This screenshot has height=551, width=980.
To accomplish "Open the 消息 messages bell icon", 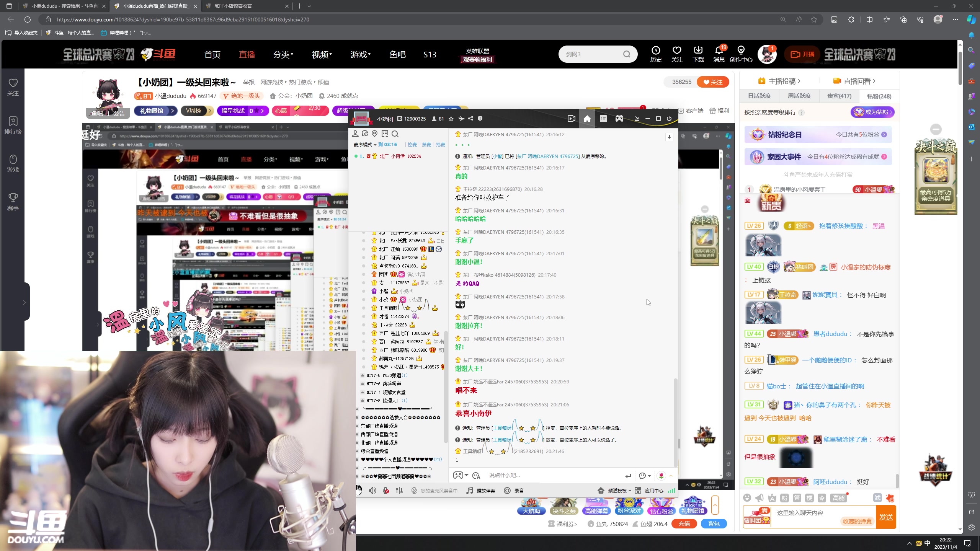I will tap(719, 54).
